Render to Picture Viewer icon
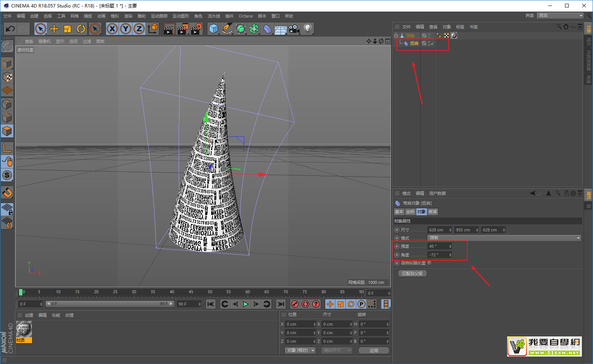 pos(183,29)
